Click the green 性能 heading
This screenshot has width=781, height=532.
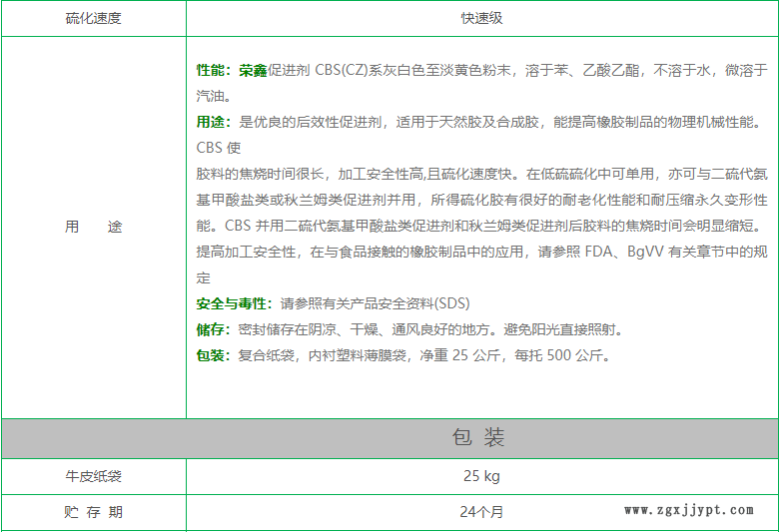tap(212, 71)
